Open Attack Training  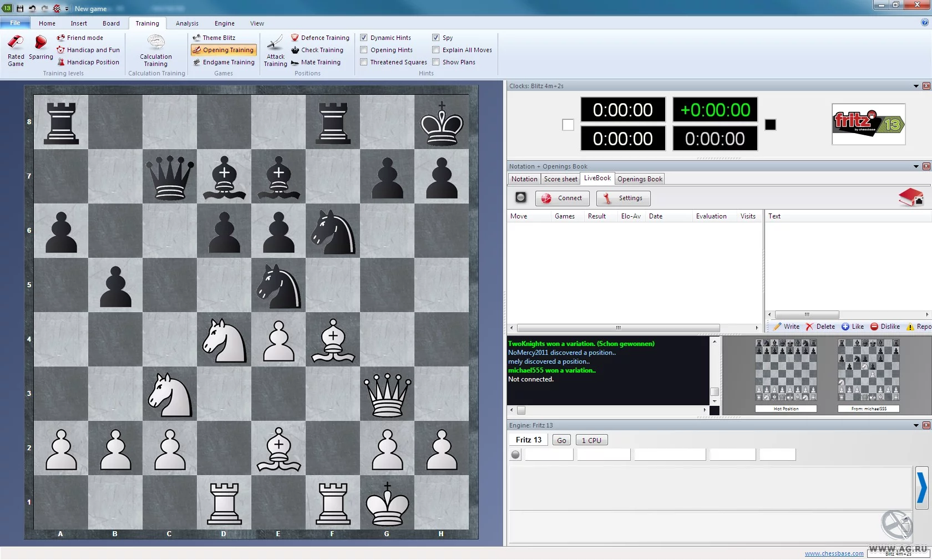point(275,51)
